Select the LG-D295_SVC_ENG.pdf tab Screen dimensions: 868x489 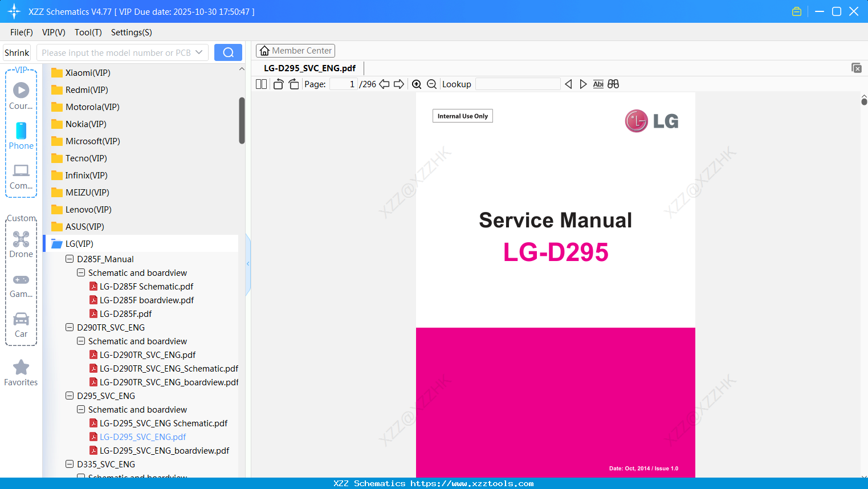point(309,68)
